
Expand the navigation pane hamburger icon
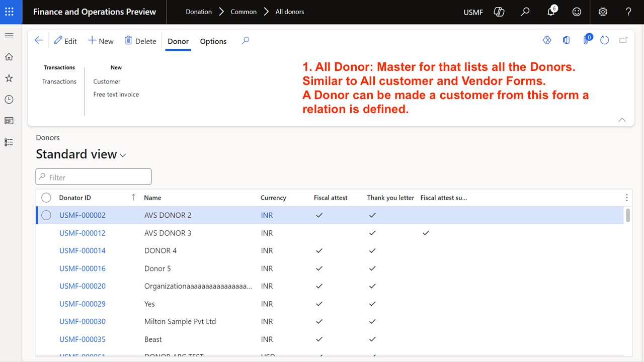[x=9, y=35]
